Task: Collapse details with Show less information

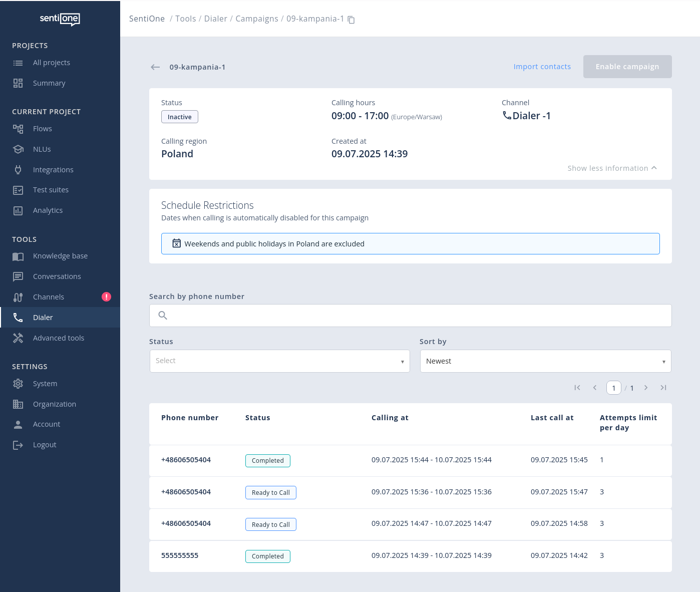Action: pyautogui.click(x=612, y=168)
